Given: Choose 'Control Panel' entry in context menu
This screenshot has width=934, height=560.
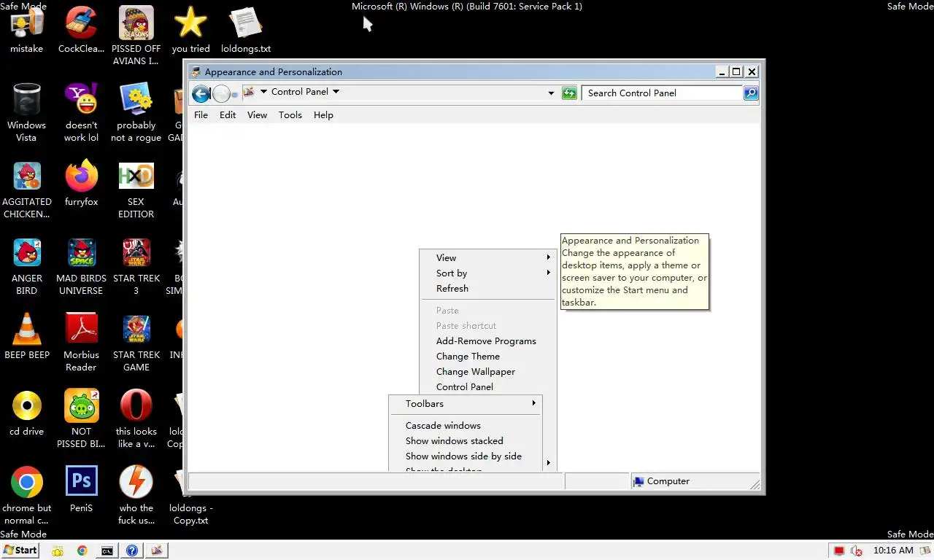Looking at the screenshot, I should (487, 386).
